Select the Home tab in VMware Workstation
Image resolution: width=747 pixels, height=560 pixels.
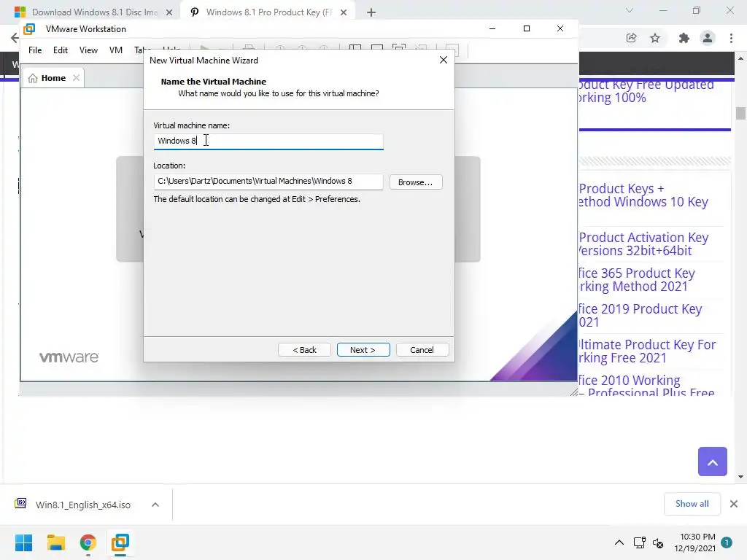pyautogui.click(x=53, y=78)
